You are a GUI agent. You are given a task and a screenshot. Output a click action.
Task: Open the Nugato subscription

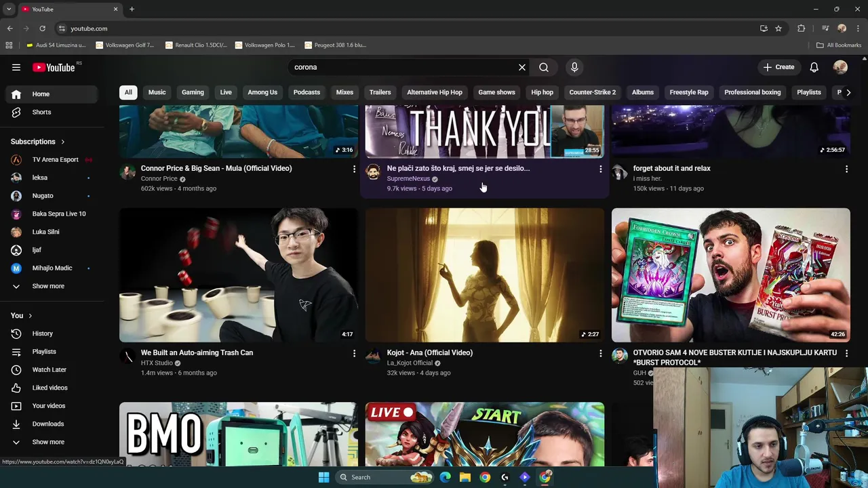pos(52,196)
